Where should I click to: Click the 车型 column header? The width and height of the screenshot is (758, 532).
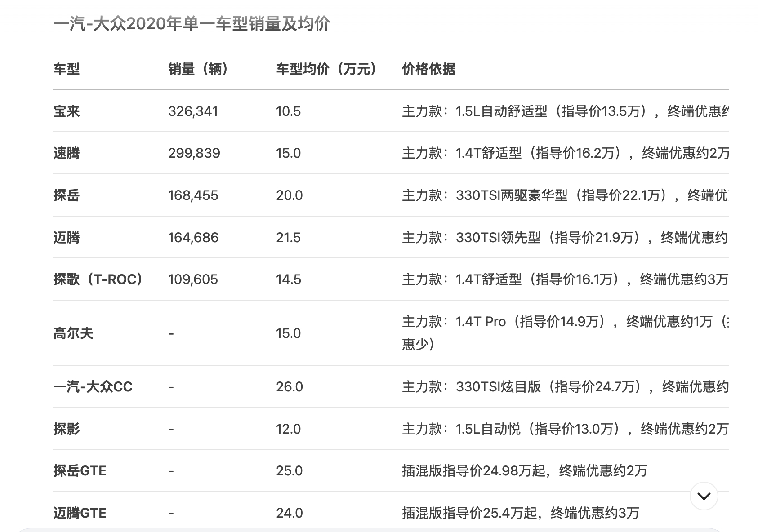coord(67,69)
